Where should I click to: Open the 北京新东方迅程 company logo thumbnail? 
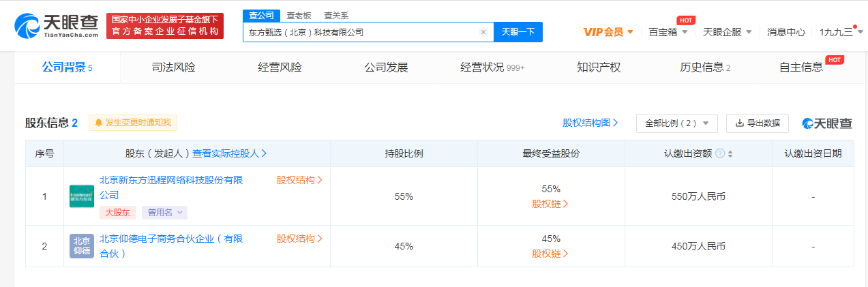pos(82,196)
